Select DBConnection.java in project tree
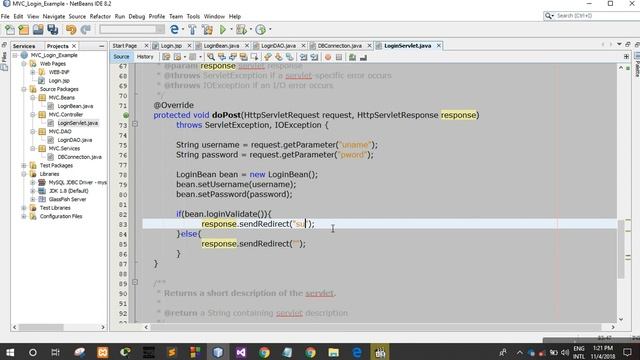 79,157
